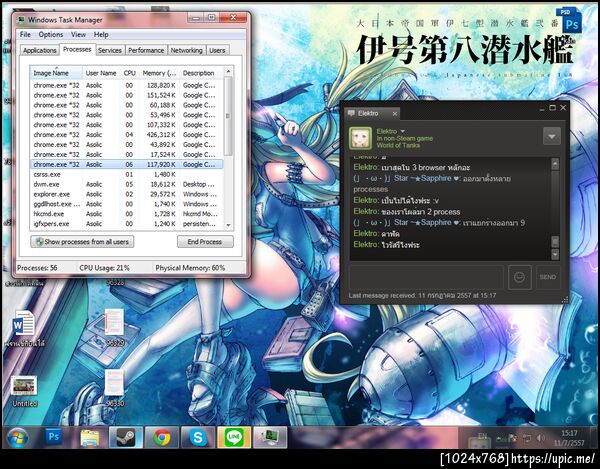Switch to the Steam taskbar icon
Screen dimensions: 600x469
tap(126, 438)
